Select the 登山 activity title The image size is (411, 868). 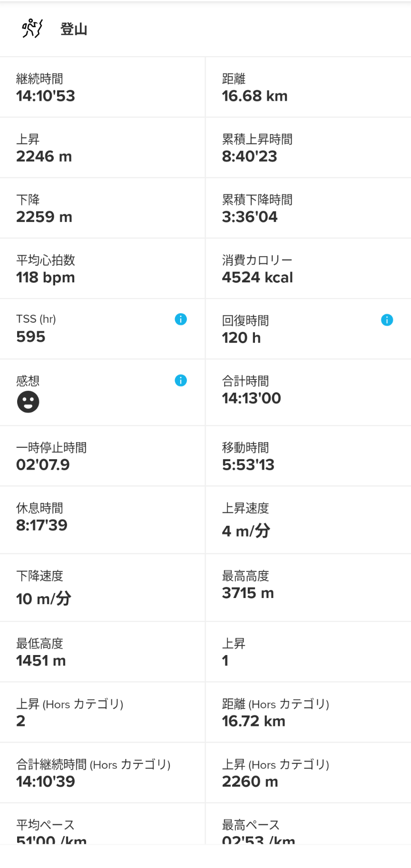pos(74,29)
